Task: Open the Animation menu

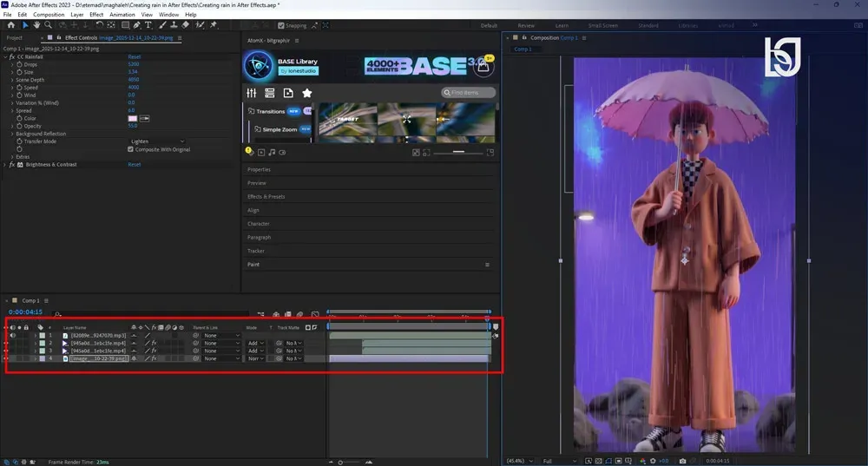Action: pos(122,15)
